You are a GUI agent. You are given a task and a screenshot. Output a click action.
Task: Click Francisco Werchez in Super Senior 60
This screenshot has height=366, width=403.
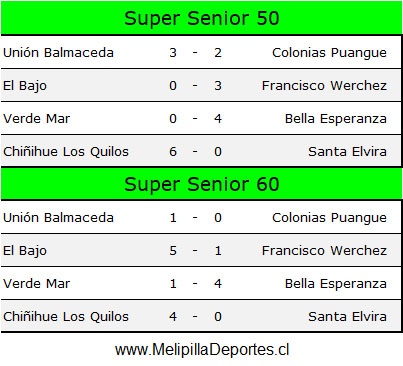[x=324, y=250]
